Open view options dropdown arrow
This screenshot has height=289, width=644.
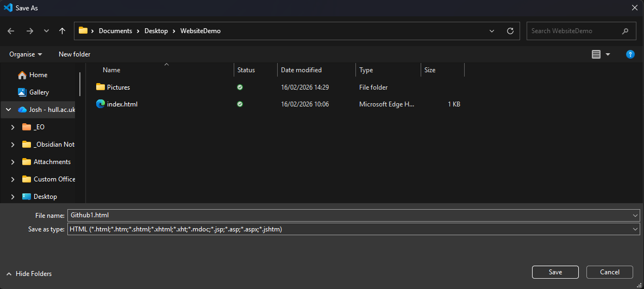(608, 54)
